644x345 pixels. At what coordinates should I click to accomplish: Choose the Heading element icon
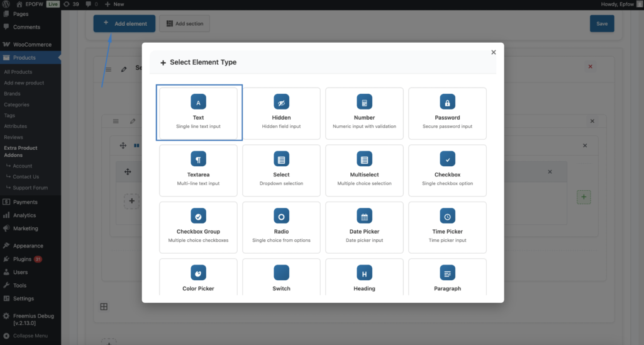pyautogui.click(x=364, y=273)
